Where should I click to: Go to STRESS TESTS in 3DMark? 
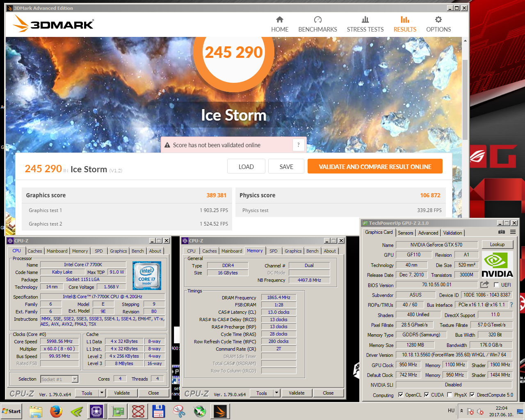point(365,24)
